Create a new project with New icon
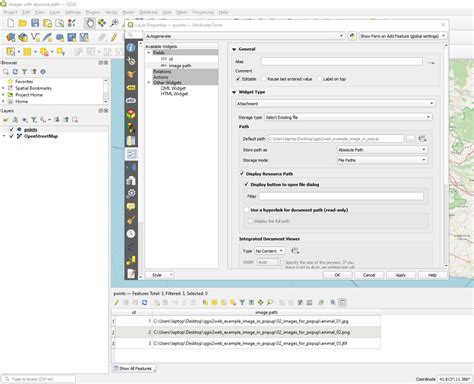 [x=11, y=23]
